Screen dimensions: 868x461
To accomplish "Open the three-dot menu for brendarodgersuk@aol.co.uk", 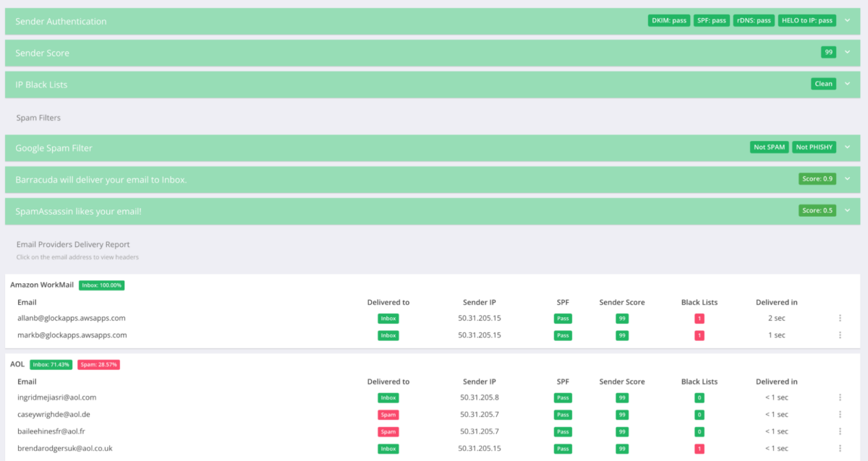I will (x=840, y=449).
